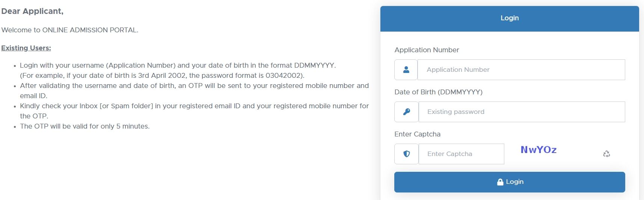Click the key icon beside the password field
Viewport: 644px width, 200px height.
pos(406,112)
